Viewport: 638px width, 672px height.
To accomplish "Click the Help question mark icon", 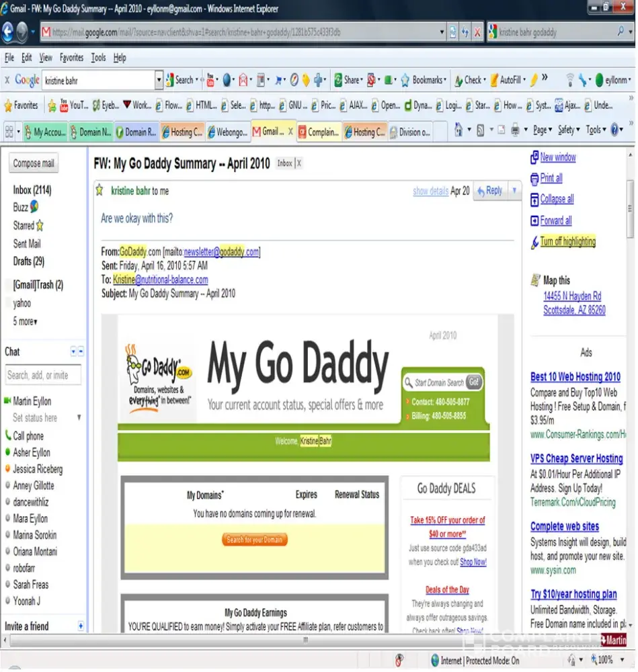I will tap(614, 129).
